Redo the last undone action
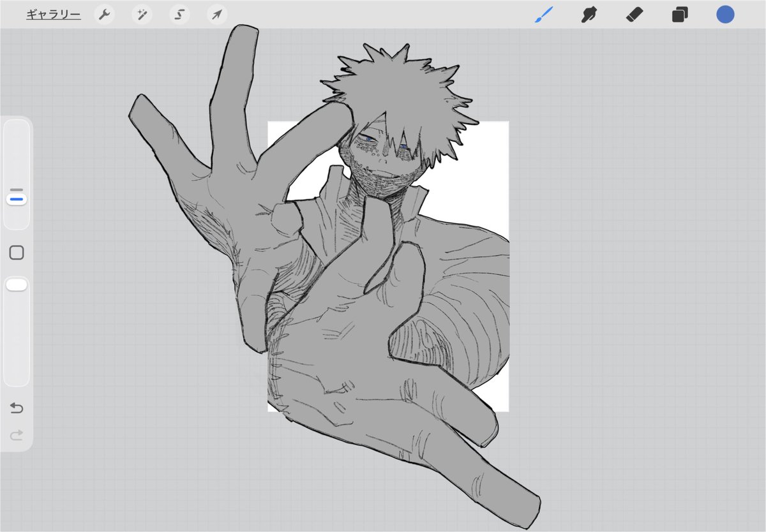 tap(17, 435)
